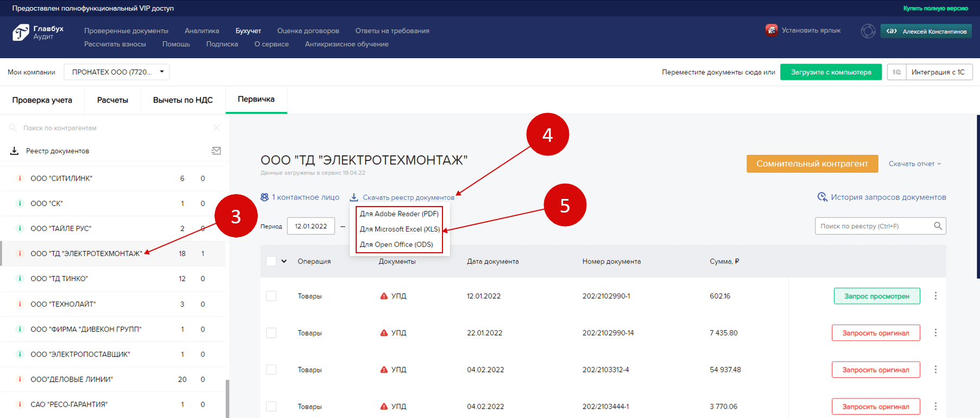Open the three-dot menu for document 202/2103444-1
This screenshot has height=418, width=980.
coord(935,406)
